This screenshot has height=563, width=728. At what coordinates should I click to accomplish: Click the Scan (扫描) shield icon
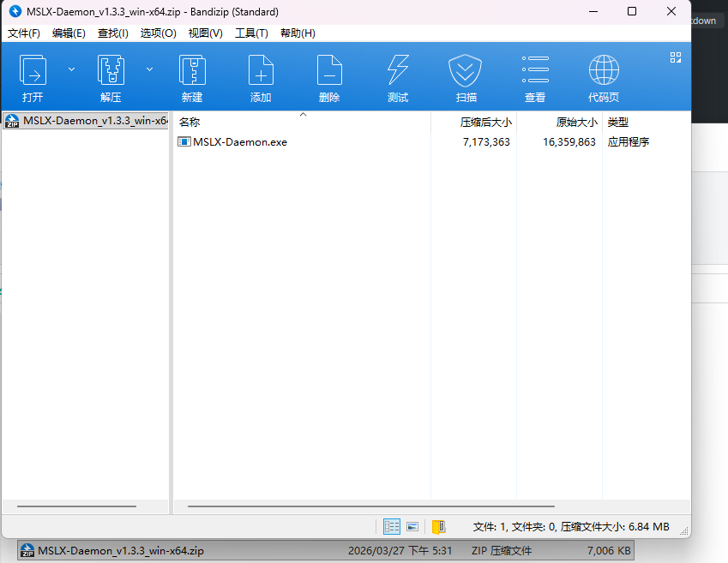point(466,70)
